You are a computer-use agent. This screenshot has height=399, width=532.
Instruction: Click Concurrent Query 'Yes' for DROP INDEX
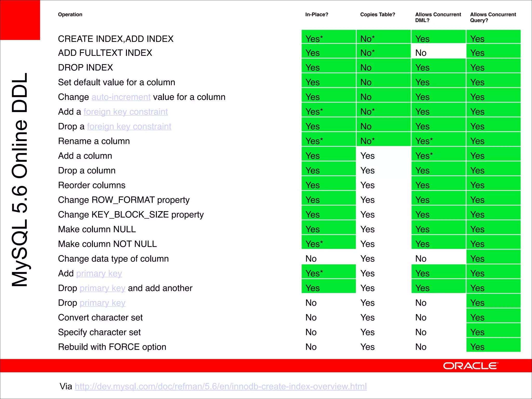pyautogui.click(x=493, y=65)
